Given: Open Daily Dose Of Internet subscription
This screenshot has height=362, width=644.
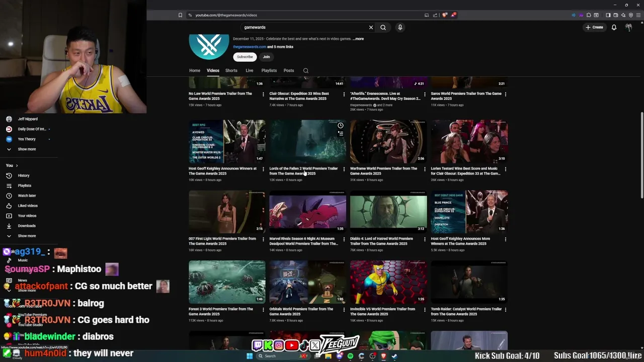Looking at the screenshot, I should pos(31,129).
